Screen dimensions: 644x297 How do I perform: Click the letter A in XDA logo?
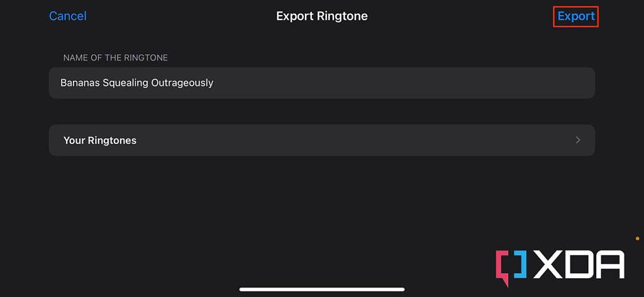(609, 265)
